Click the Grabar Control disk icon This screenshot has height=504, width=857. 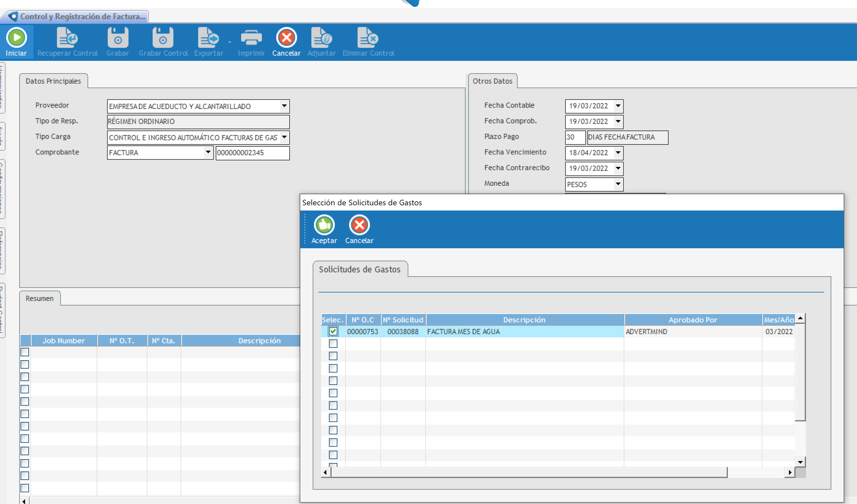click(x=163, y=38)
